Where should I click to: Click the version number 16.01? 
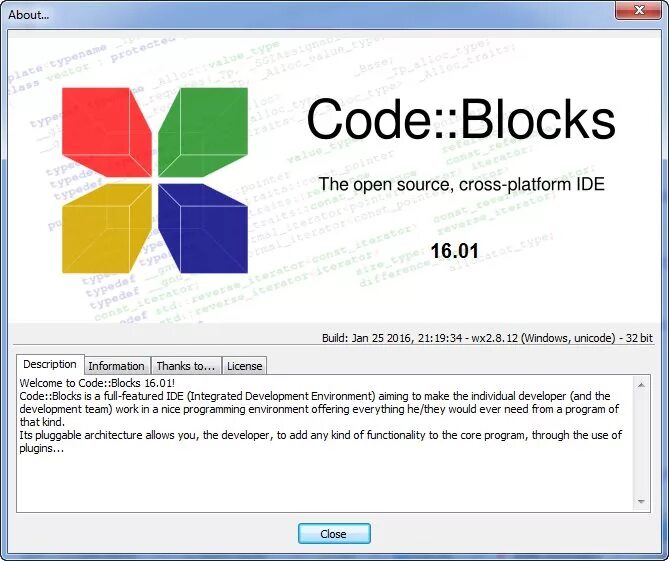coord(454,251)
